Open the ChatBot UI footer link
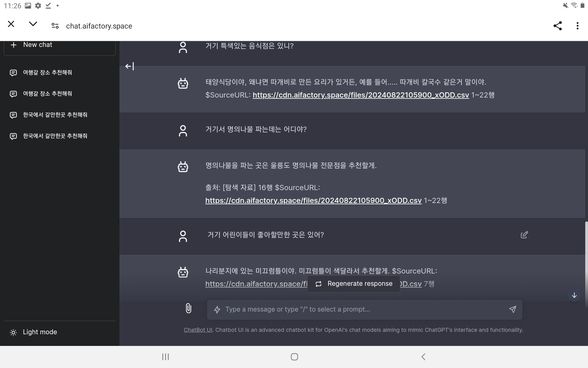This screenshot has width=588, height=368. pyautogui.click(x=198, y=330)
